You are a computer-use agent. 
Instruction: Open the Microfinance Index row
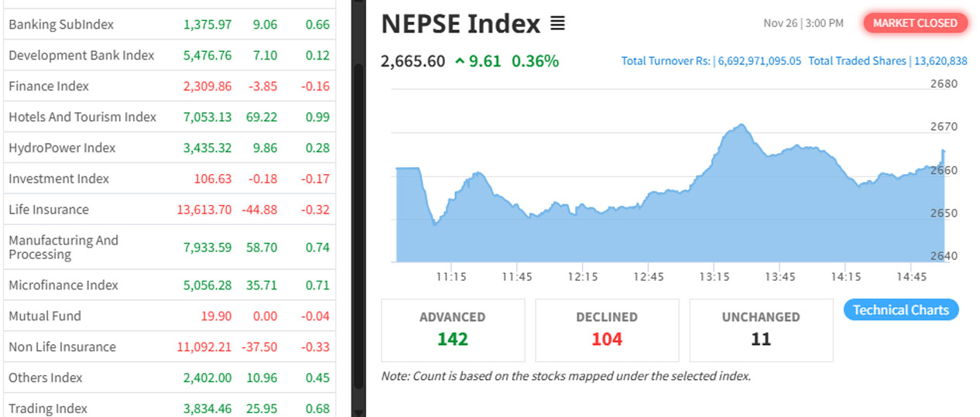[x=63, y=285]
